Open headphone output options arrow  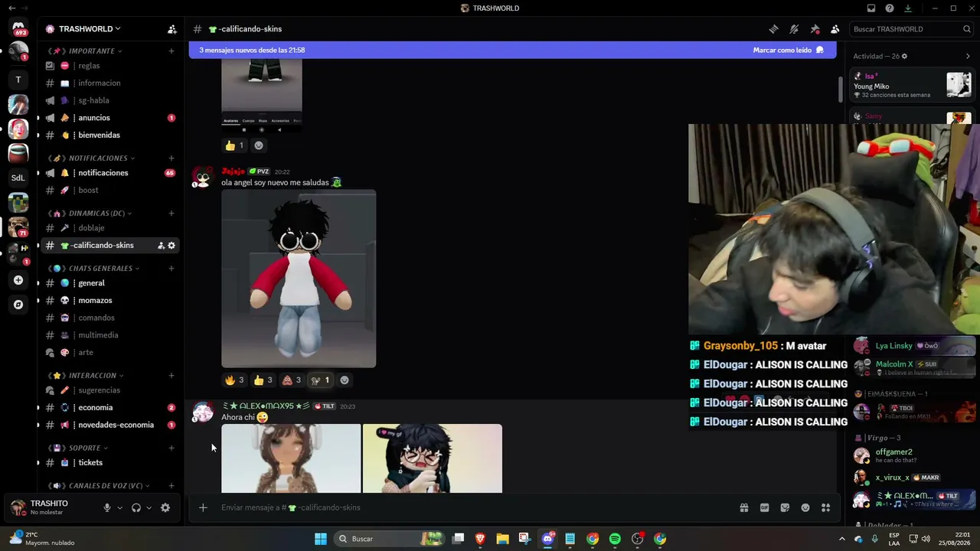click(x=149, y=507)
